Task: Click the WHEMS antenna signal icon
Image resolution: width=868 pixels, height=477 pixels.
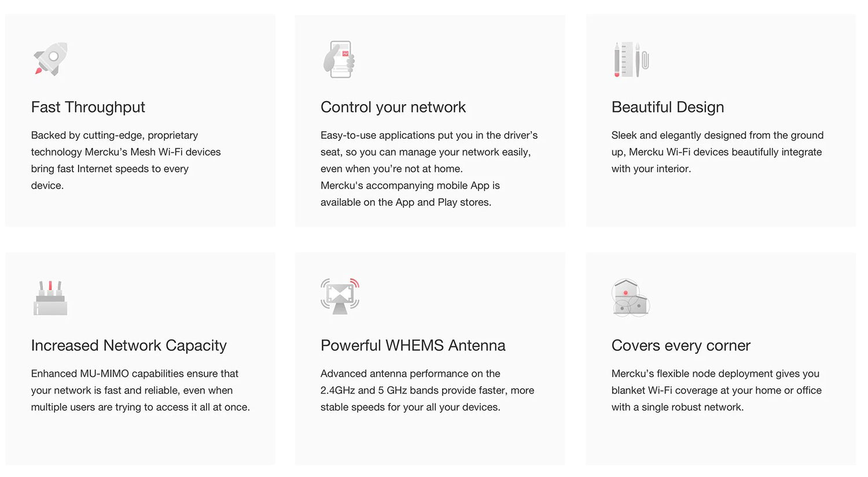Action: [340, 296]
